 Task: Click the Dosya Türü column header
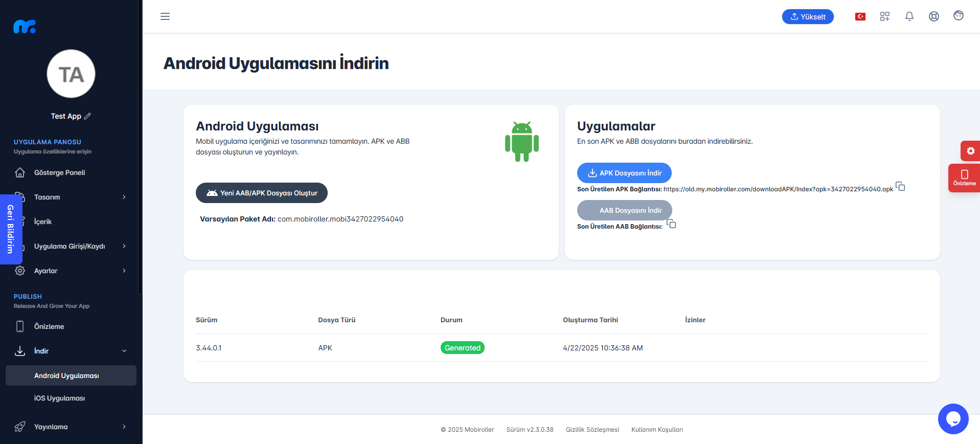337,320
